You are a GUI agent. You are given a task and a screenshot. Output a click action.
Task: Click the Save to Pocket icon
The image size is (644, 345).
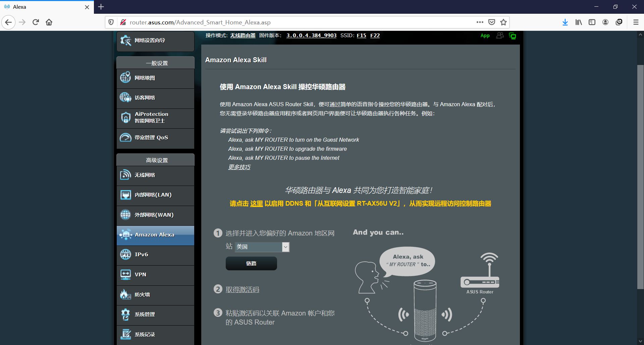(492, 22)
